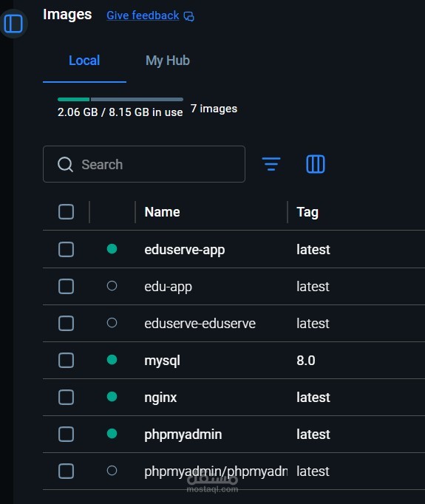425x504 pixels.
Task: Click the disk usage progress bar
Action: click(120, 99)
